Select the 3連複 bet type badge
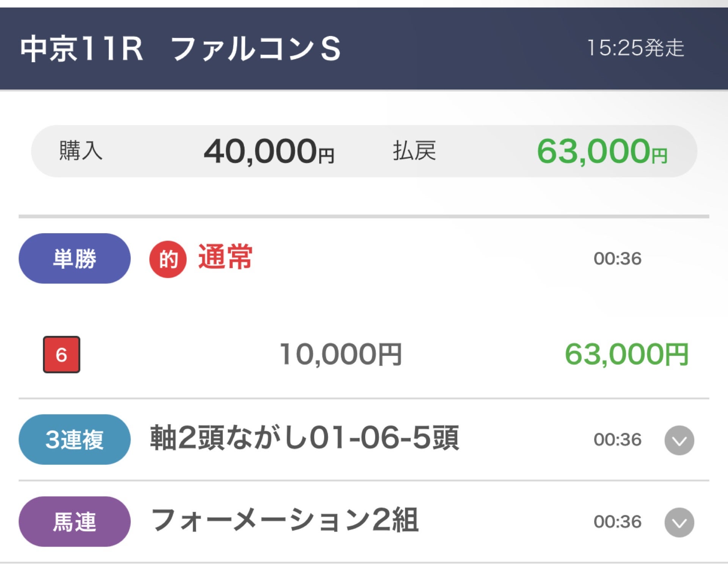 pyautogui.click(x=74, y=440)
